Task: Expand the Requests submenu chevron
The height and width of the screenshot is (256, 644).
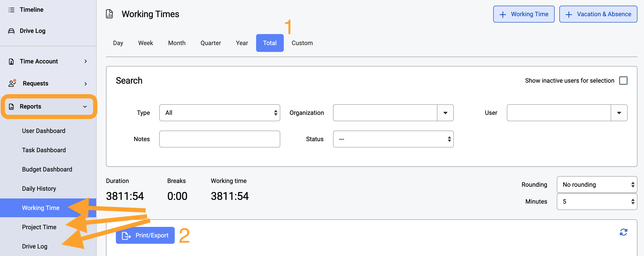Action: tap(86, 84)
